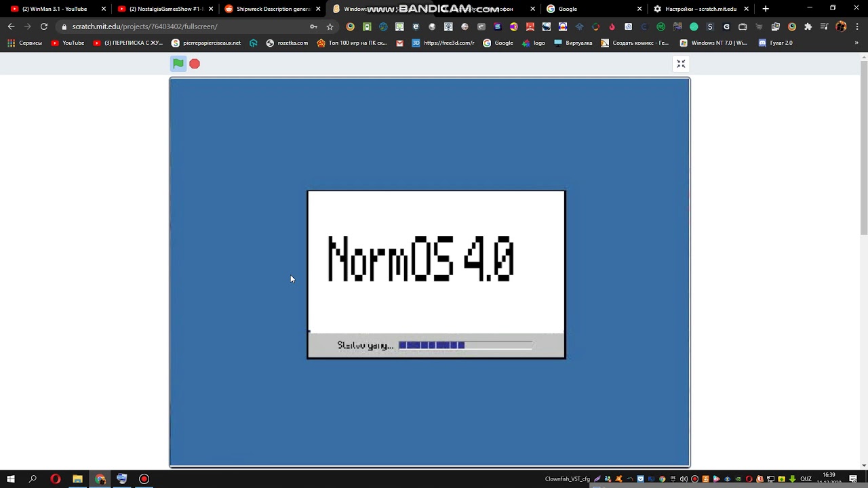Image resolution: width=868 pixels, height=488 pixels.
Task: Open the Chrome profile avatar
Action: 842,26
